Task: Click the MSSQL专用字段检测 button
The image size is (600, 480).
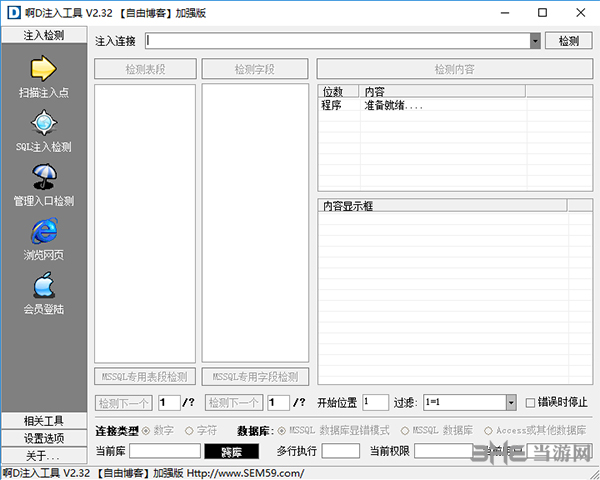Action: 255,377
